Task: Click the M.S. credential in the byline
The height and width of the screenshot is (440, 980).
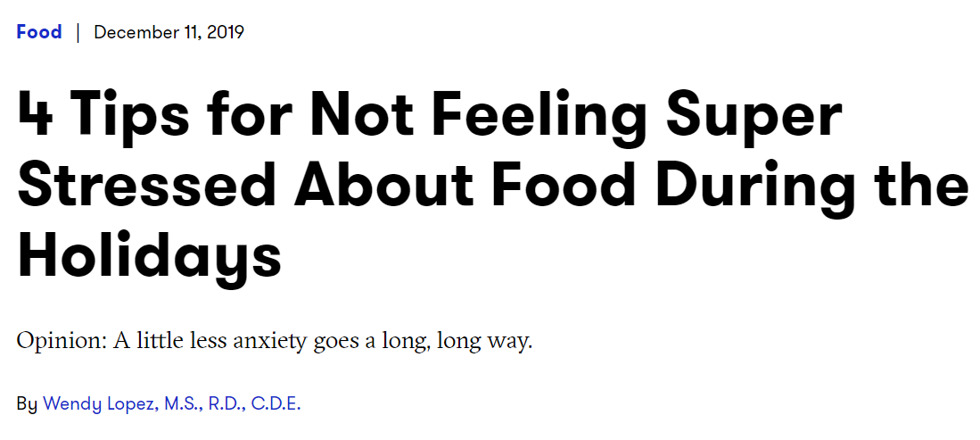Action: coord(181,404)
